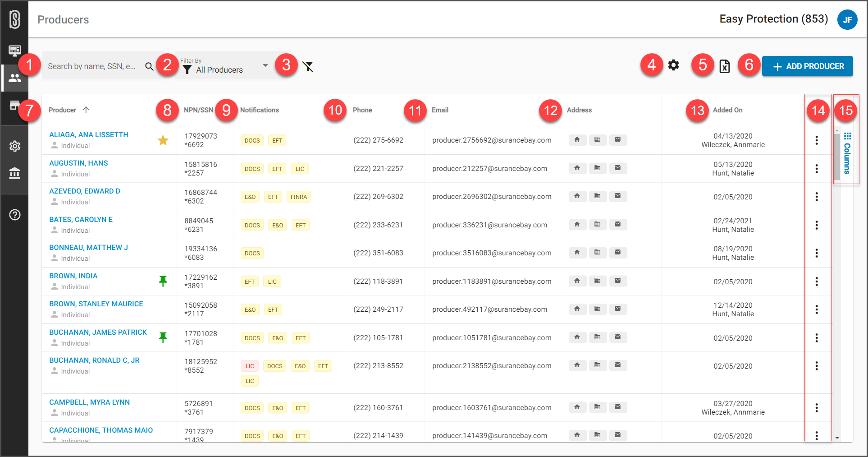Image resolution: width=868 pixels, height=457 pixels.
Task: Click the green pin for BUCHANAN, JAMES PATRICK
Action: (163, 337)
